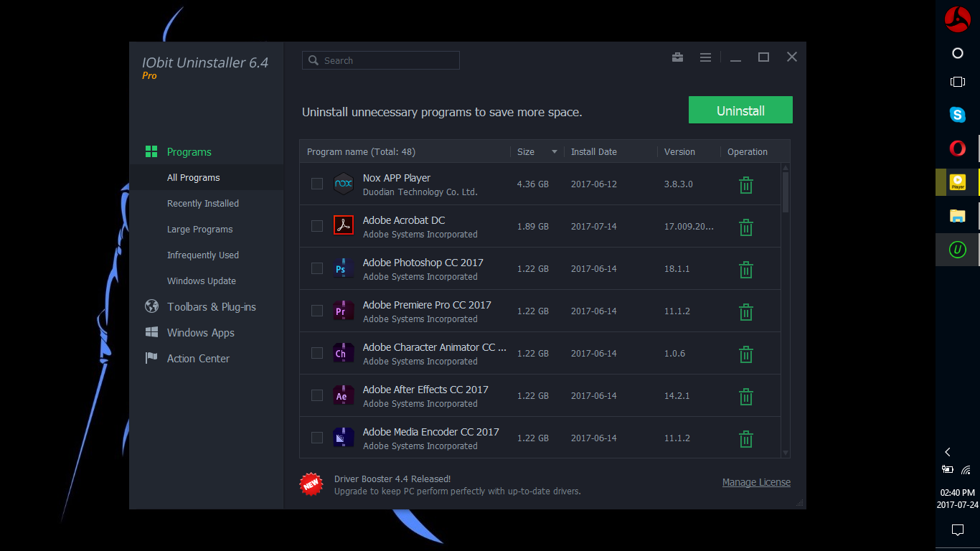The image size is (980, 551).
Task: Check the Adobe After Effects CC 2017 checkbox
Action: [316, 395]
